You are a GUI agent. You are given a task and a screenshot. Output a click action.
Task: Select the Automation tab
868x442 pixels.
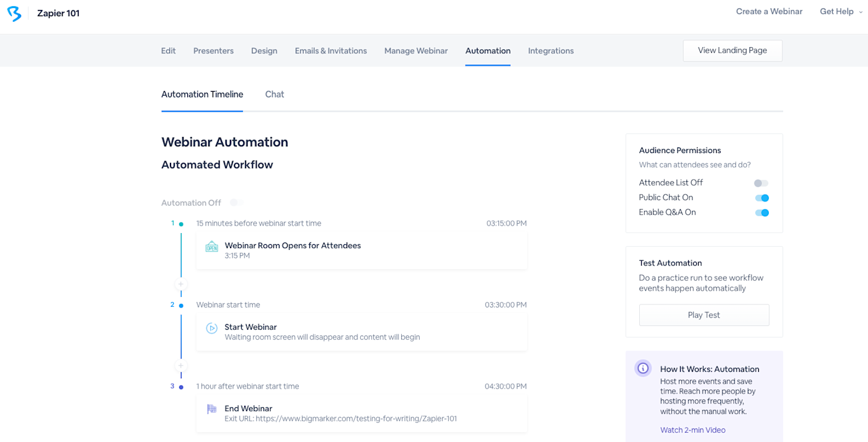pyautogui.click(x=488, y=51)
